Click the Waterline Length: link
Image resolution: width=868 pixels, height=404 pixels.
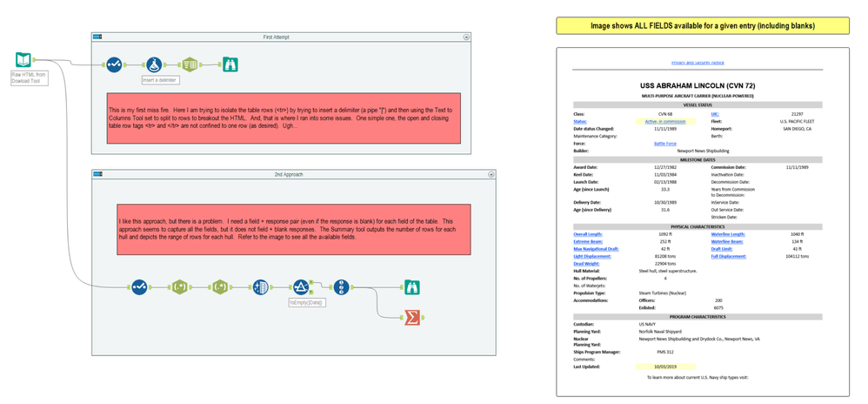click(x=727, y=234)
